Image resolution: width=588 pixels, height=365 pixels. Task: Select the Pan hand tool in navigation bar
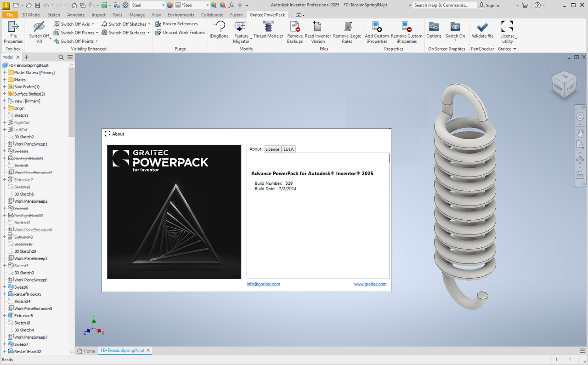point(580,133)
